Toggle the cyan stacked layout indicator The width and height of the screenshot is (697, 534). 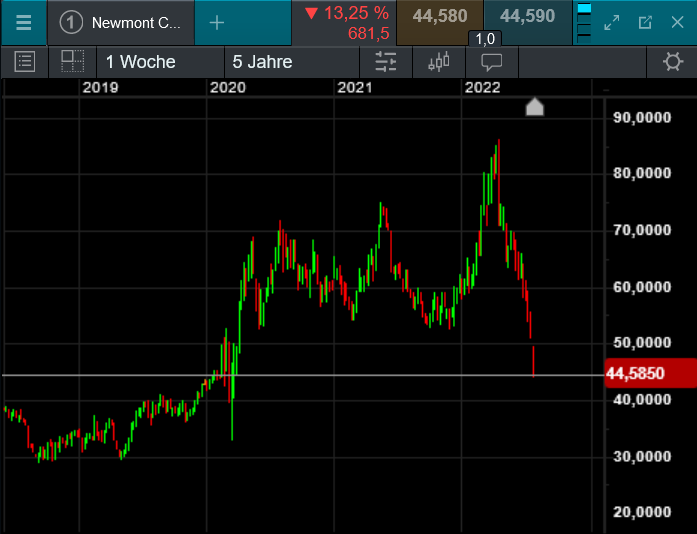(x=585, y=22)
